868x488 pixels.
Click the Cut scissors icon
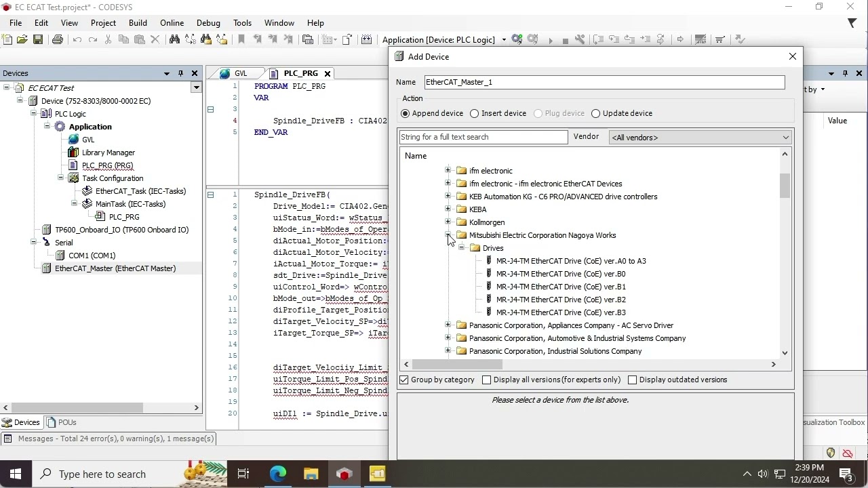[108, 39]
